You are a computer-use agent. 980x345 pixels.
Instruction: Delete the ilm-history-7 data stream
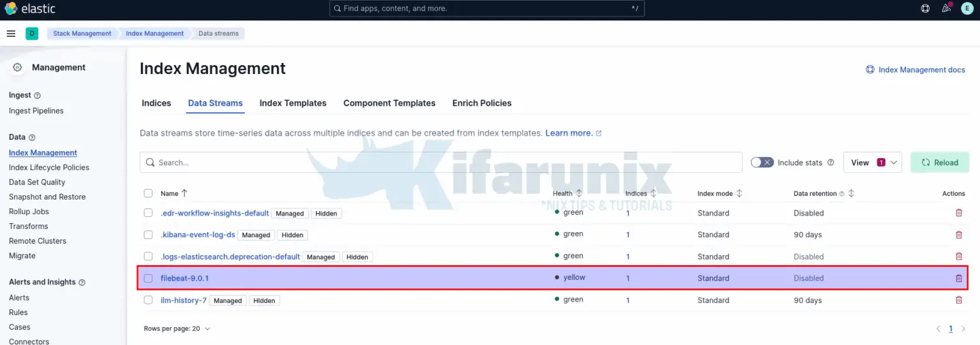958,300
